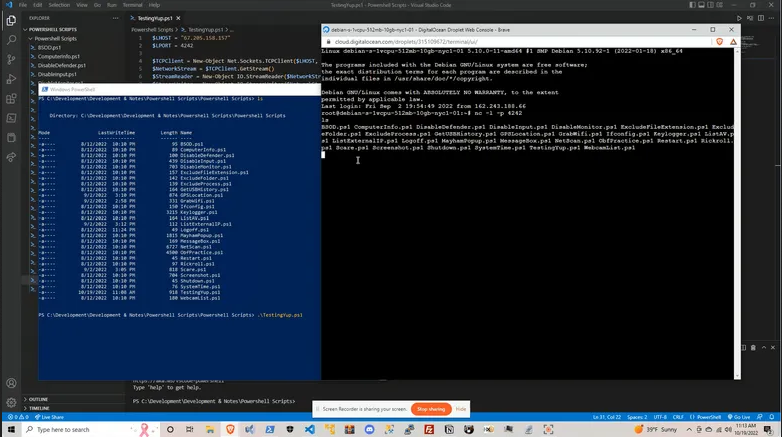Toggle Secondary Side Bar layout icon in title bar
782x437 pixels.
click(710, 5)
